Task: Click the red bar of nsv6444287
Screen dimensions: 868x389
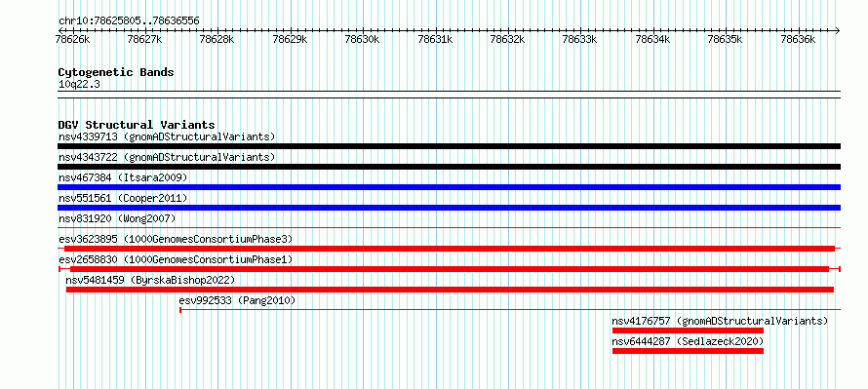Action: pos(689,351)
